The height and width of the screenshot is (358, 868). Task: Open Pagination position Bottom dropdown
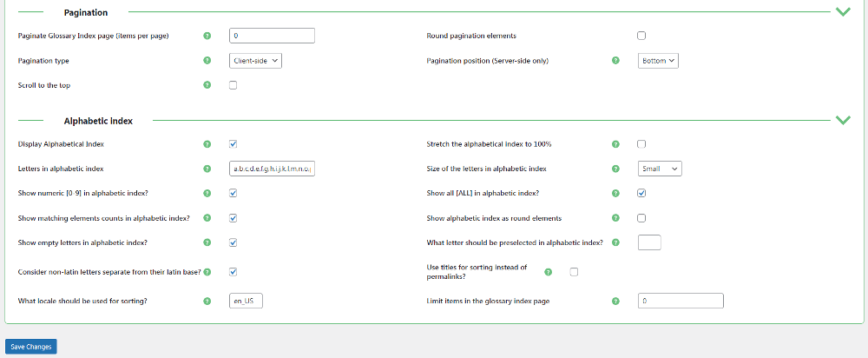pyautogui.click(x=658, y=61)
